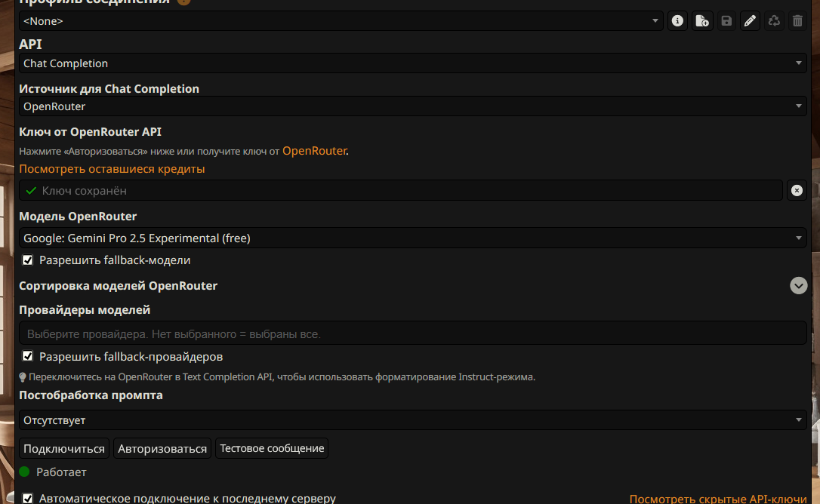Open the orange OpenRouter link
Screen dimensions: 820x504
tap(314, 151)
